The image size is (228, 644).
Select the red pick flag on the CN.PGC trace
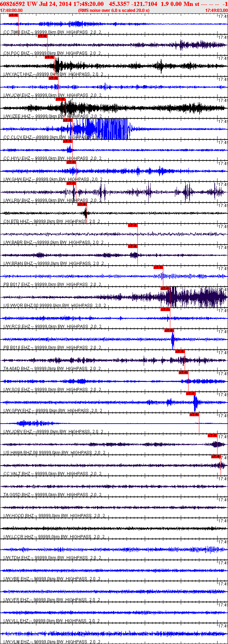pos(43,36)
